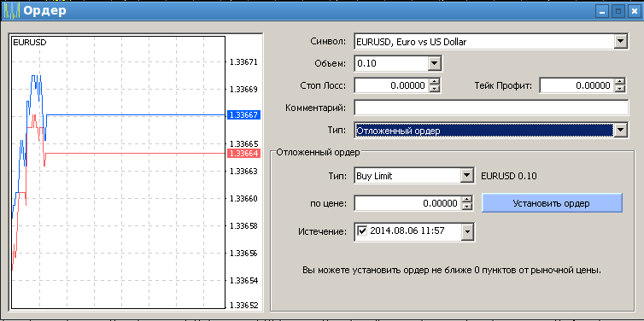Click the Stop Loss value field
The height and width of the screenshot is (321, 644).
[x=391, y=85]
